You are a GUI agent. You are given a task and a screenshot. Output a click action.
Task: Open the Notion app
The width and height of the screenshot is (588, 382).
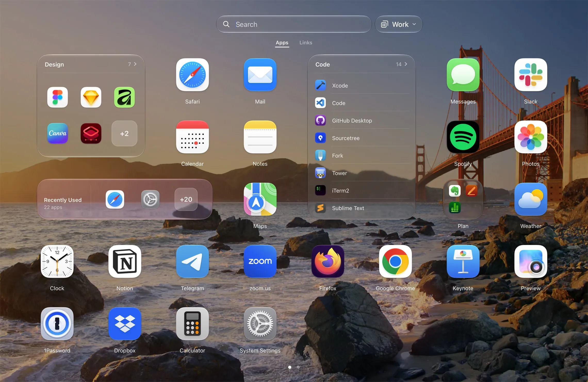[x=125, y=262]
